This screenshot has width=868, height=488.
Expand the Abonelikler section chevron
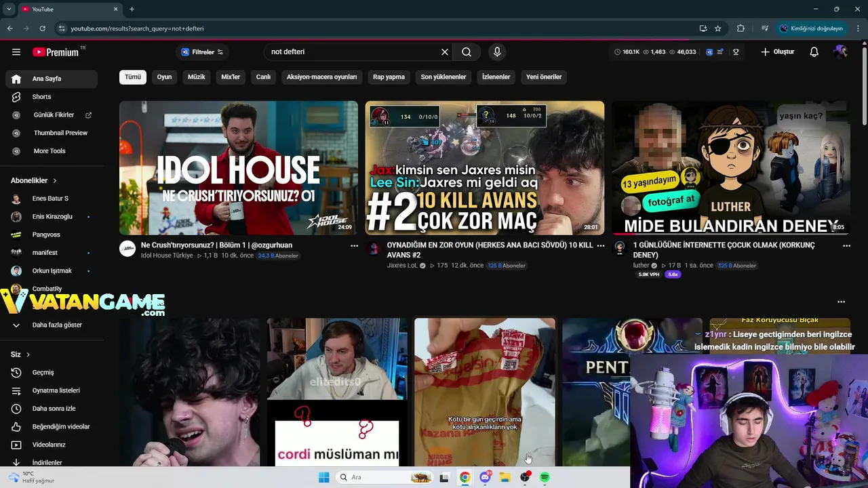[55, 181]
